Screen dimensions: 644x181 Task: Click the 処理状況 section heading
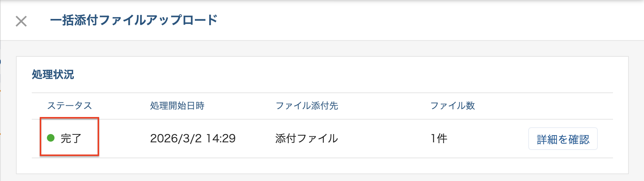[x=53, y=75]
